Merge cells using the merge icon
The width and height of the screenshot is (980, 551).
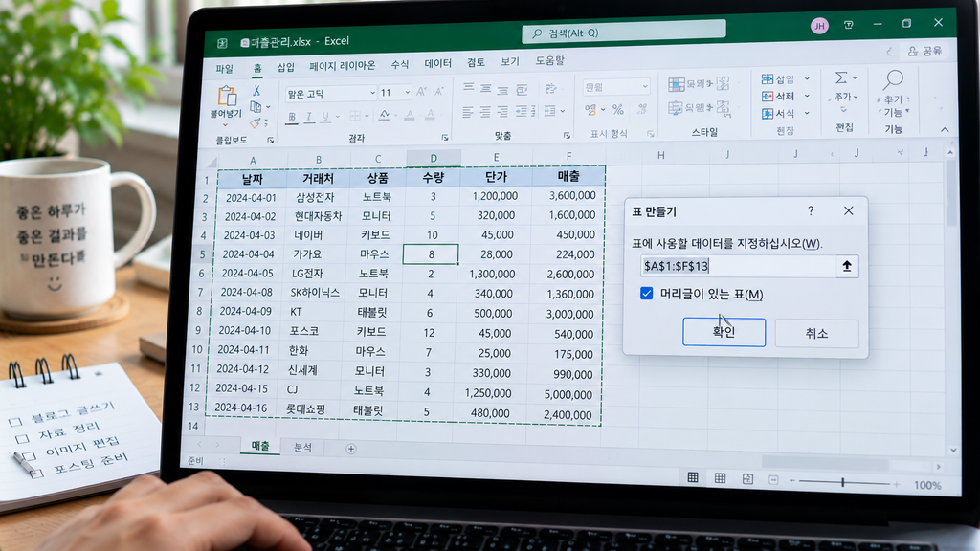tap(550, 111)
